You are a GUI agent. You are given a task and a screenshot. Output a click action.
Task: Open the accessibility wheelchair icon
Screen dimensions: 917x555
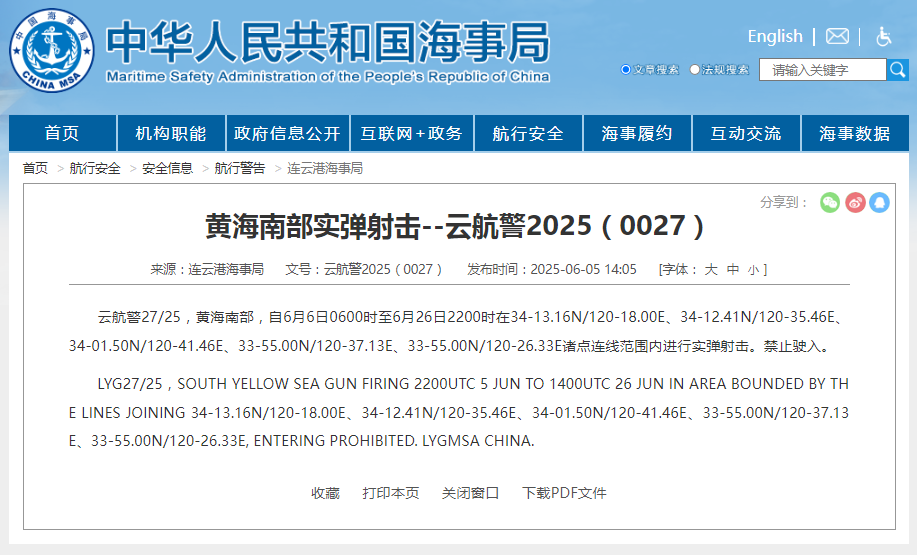[883, 36]
